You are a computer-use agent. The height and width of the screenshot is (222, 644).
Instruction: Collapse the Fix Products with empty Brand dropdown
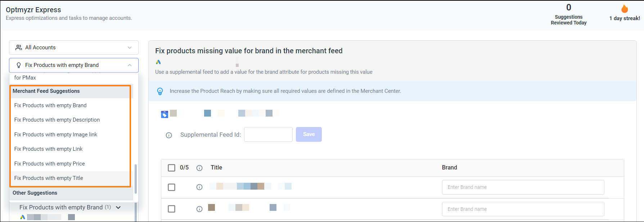74,65
